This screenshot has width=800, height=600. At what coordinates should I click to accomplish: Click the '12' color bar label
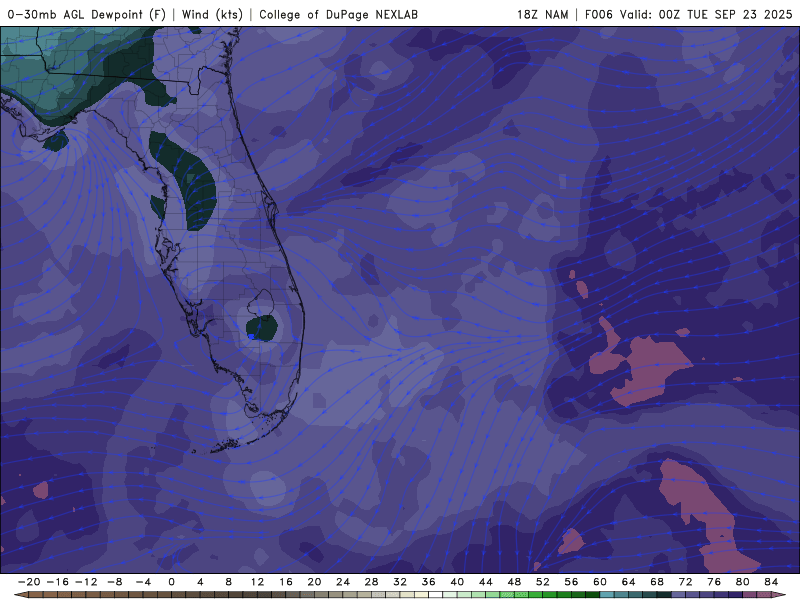257,582
